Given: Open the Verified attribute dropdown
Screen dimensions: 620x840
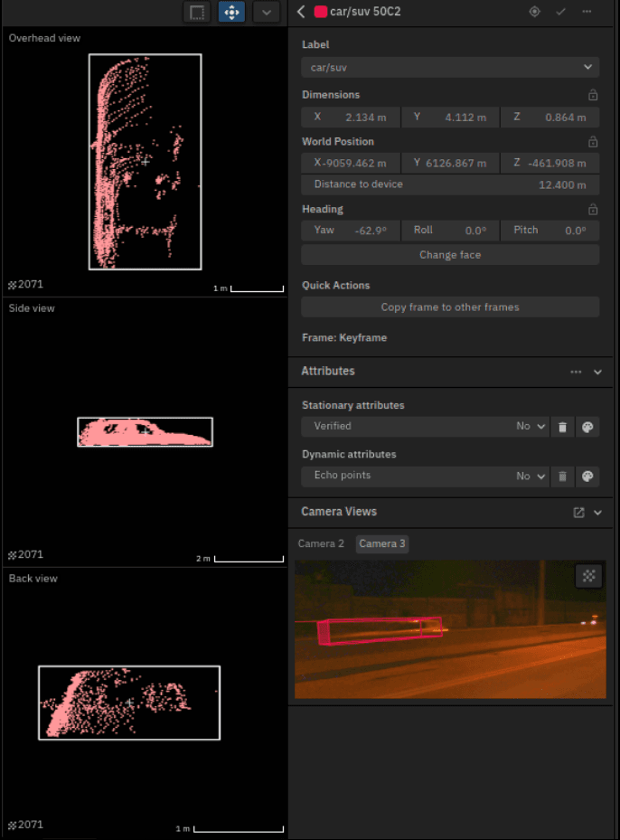Looking at the screenshot, I should [x=425, y=427].
